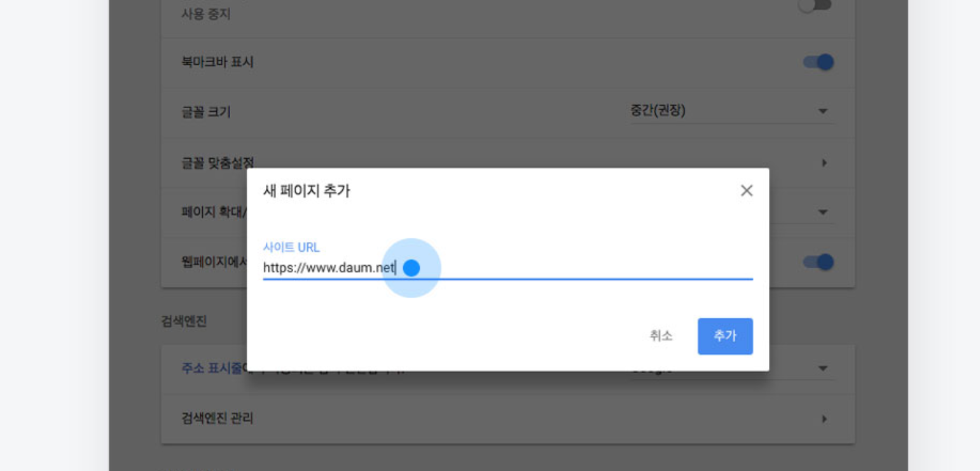Image resolution: width=980 pixels, height=471 pixels.
Task: Click the 북마크바 표시 label
Action: pos(217,62)
